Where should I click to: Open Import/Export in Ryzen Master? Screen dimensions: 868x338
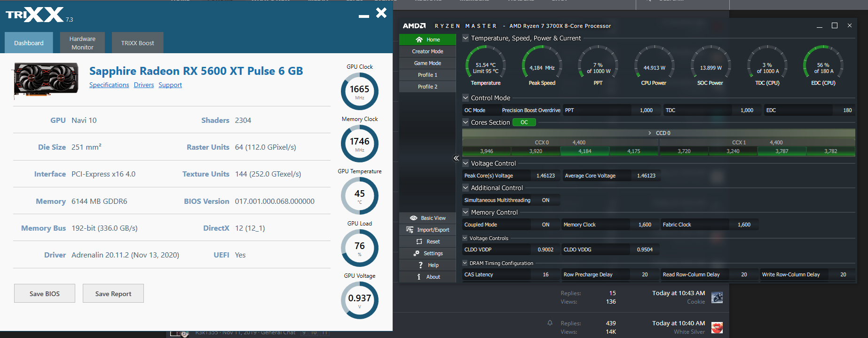427,230
